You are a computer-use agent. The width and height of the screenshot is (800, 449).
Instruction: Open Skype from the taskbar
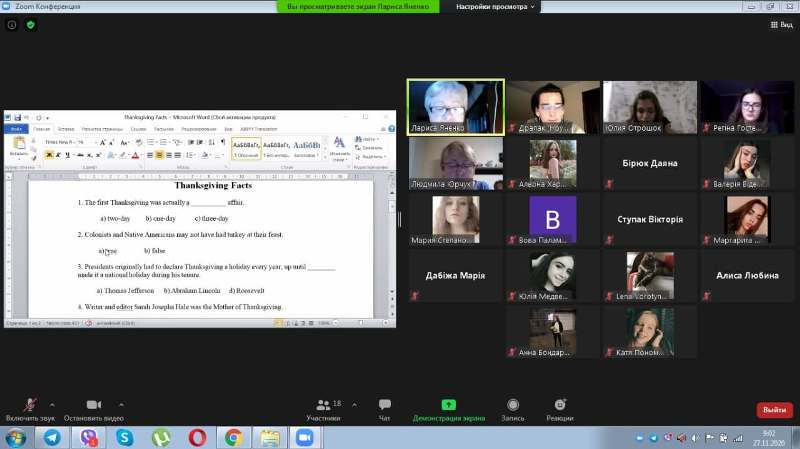(x=124, y=438)
